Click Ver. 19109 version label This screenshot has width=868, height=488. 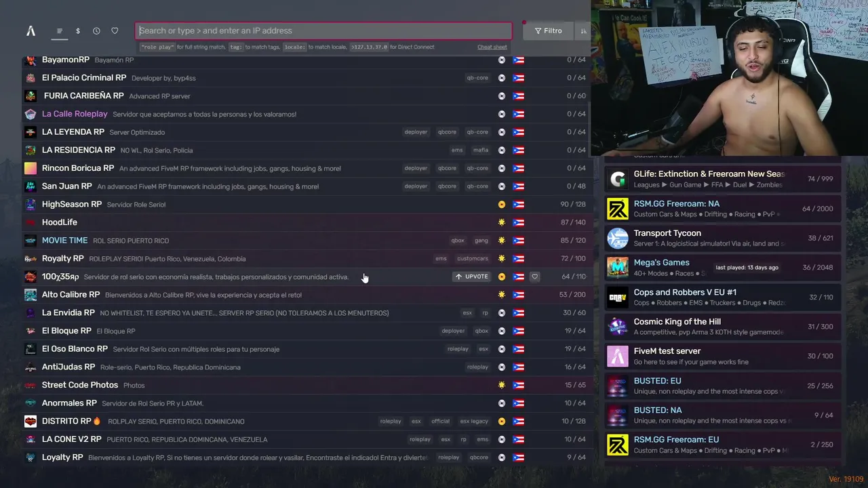coord(846,479)
